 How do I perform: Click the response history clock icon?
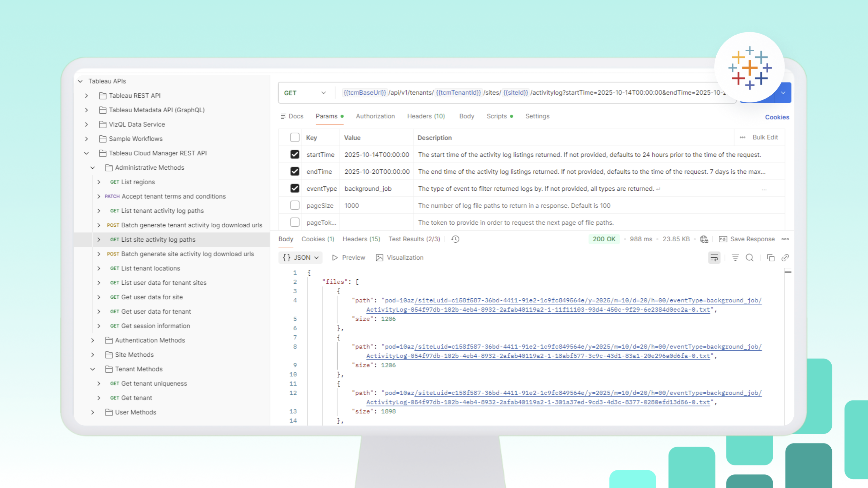[x=455, y=239]
